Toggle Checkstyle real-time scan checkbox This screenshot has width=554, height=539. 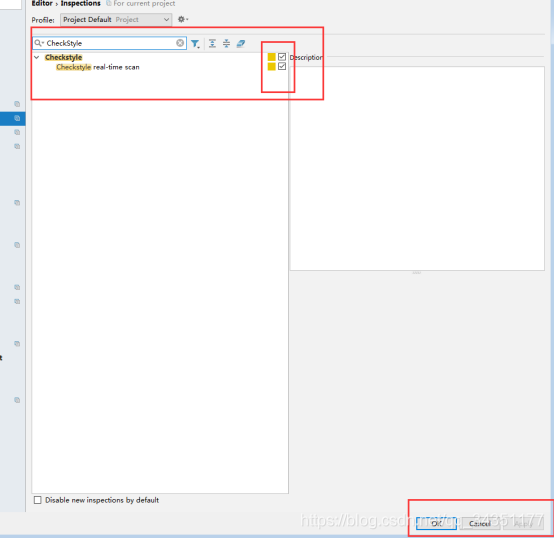282,66
